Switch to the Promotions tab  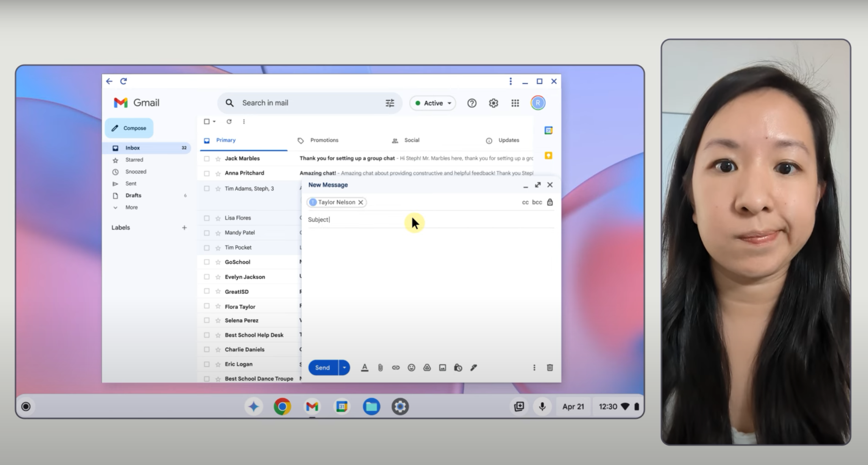[319, 140]
